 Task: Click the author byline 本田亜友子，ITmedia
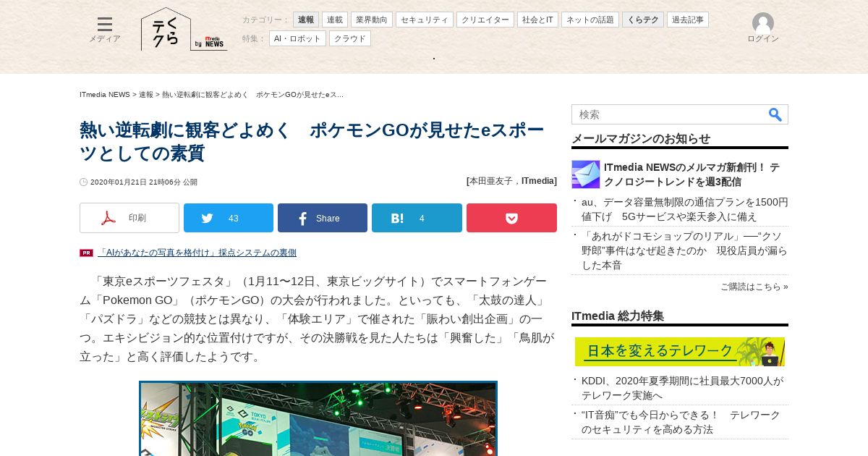pos(511,181)
